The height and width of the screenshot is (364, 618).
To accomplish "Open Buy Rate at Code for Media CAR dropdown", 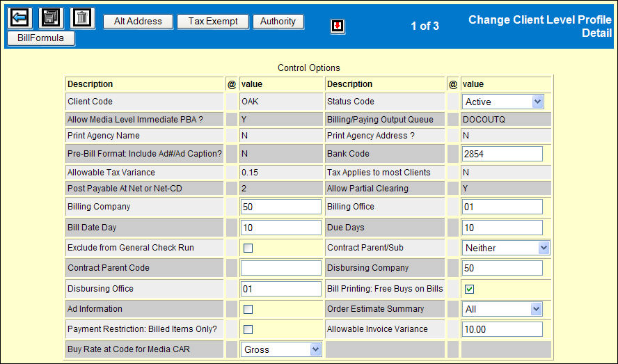I will click(x=281, y=349).
